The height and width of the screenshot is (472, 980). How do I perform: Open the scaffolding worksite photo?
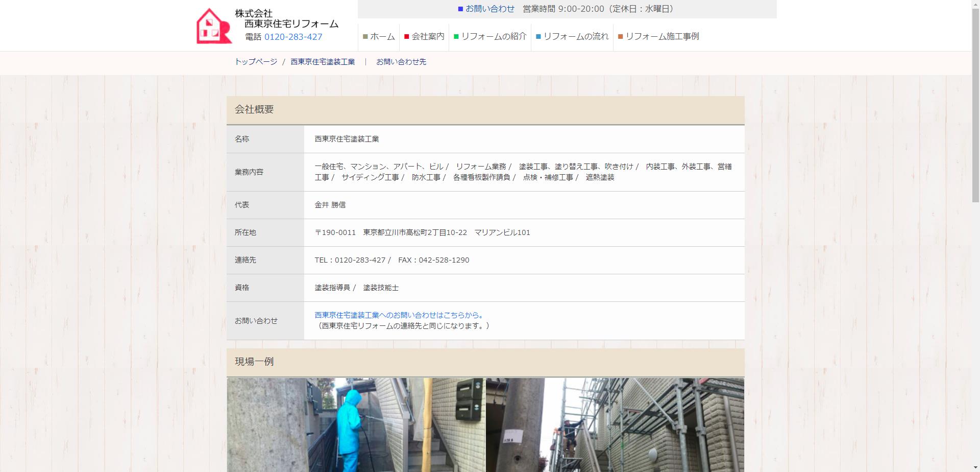(x=615, y=424)
